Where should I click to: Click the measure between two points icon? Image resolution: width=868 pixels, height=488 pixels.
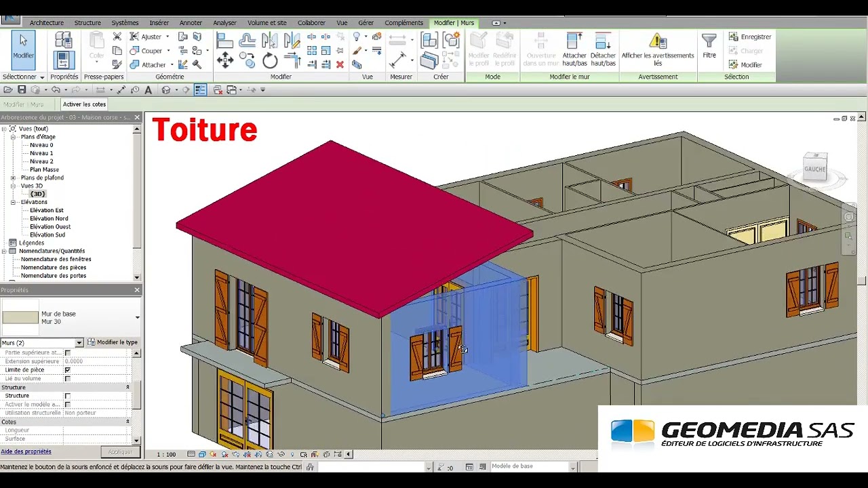pyautogui.click(x=397, y=61)
